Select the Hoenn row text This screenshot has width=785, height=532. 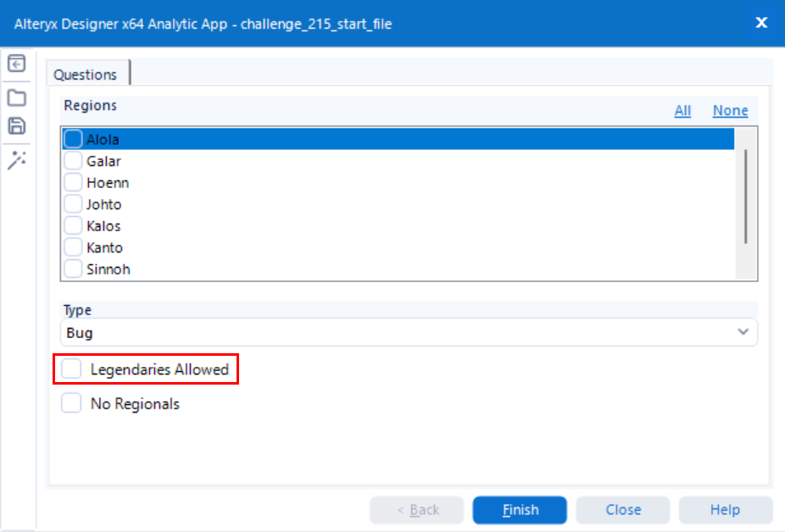click(108, 183)
